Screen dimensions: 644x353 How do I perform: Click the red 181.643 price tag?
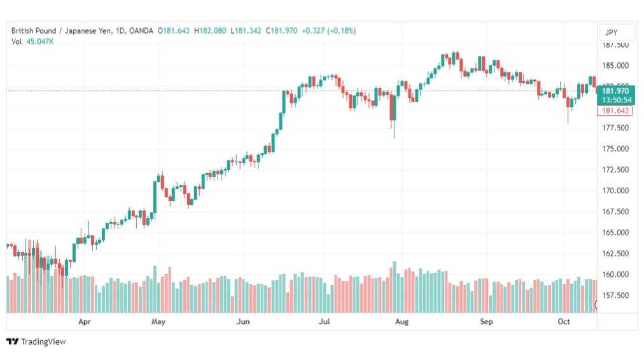[x=615, y=111]
